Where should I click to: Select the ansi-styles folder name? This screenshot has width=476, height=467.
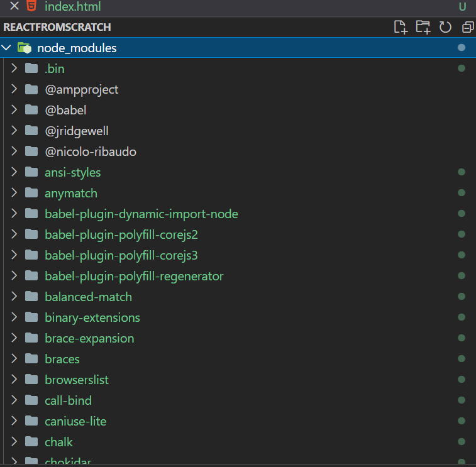tap(73, 173)
